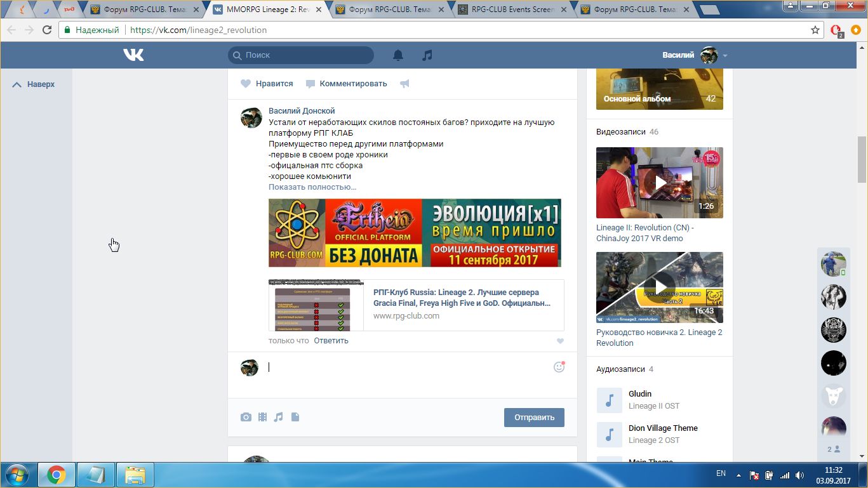Open the РПГ-Клуб Russia link preview title

pos(462,298)
